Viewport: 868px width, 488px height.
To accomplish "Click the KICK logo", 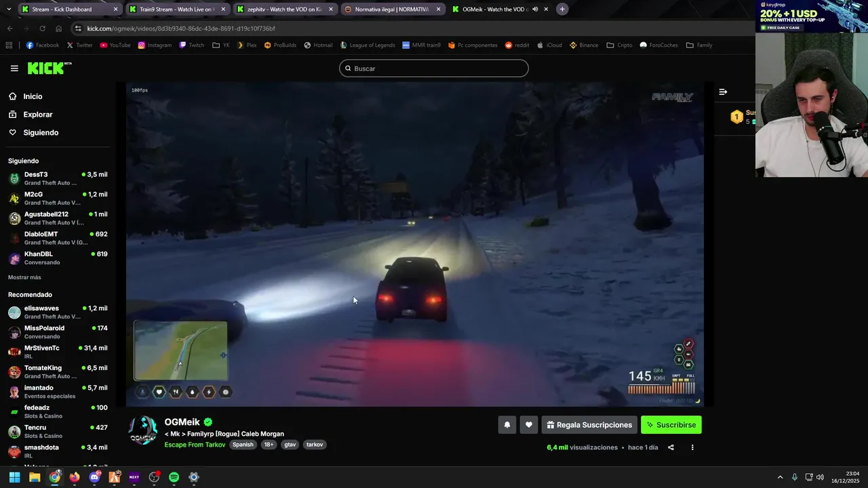I will tap(50, 68).
